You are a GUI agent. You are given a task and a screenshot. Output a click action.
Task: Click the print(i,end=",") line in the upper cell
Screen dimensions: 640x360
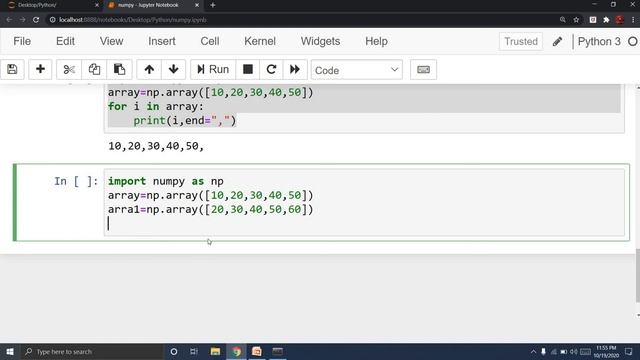click(x=185, y=121)
